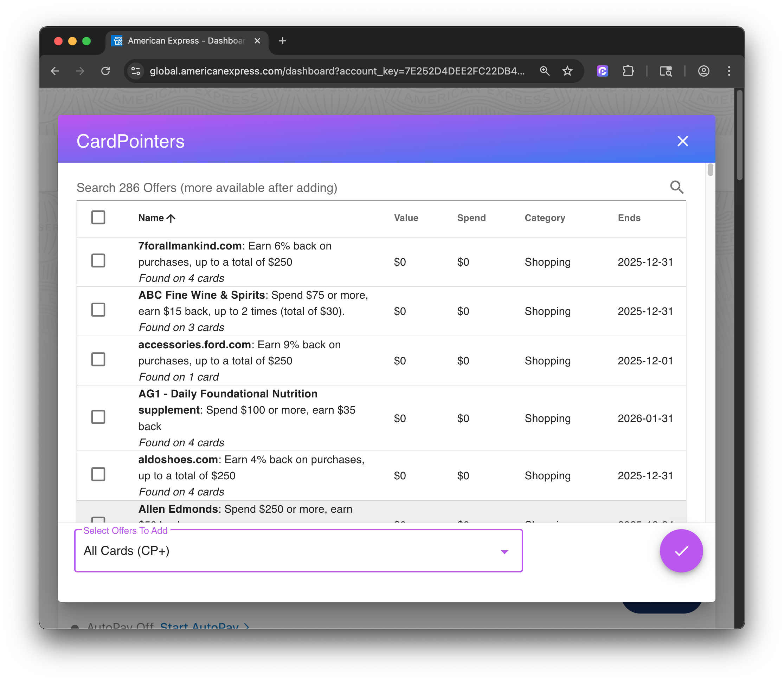
Task: Sort by the Category column header
Action: [545, 218]
